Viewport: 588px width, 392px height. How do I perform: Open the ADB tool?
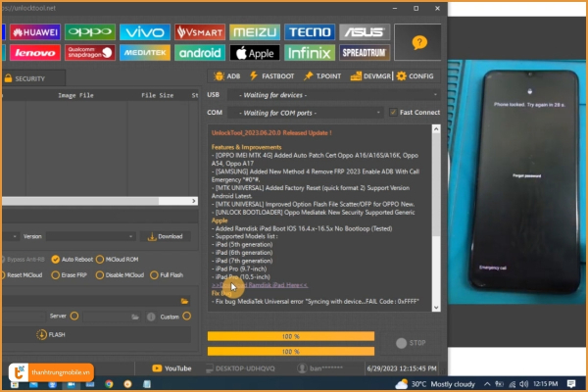226,75
